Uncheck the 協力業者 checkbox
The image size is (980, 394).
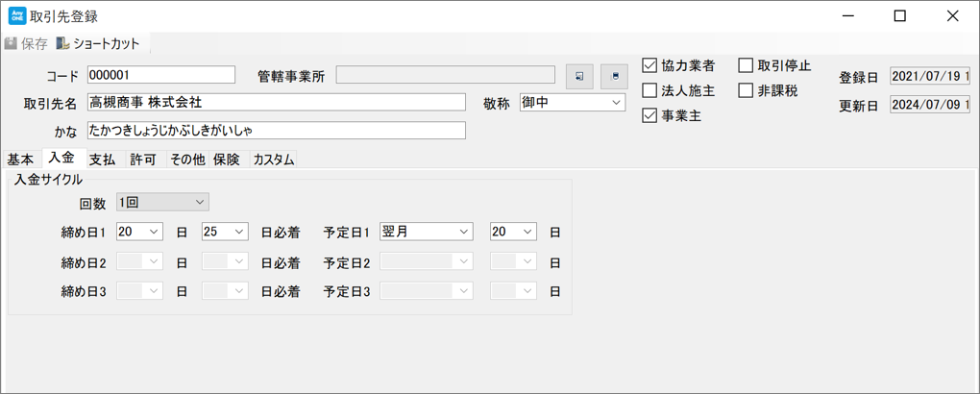pyautogui.click(x=650, y=66)
